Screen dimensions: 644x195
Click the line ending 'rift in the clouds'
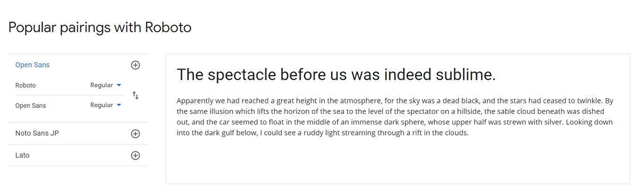click(x=322, y=133)
